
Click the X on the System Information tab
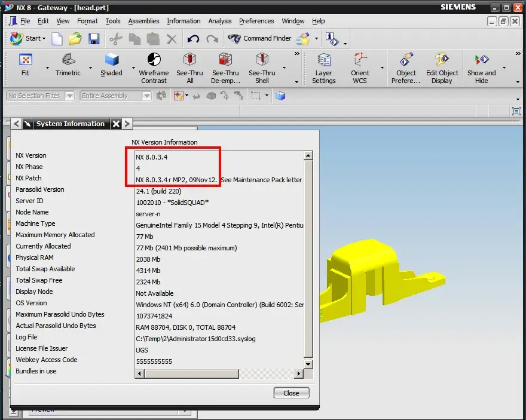(116, 124)
